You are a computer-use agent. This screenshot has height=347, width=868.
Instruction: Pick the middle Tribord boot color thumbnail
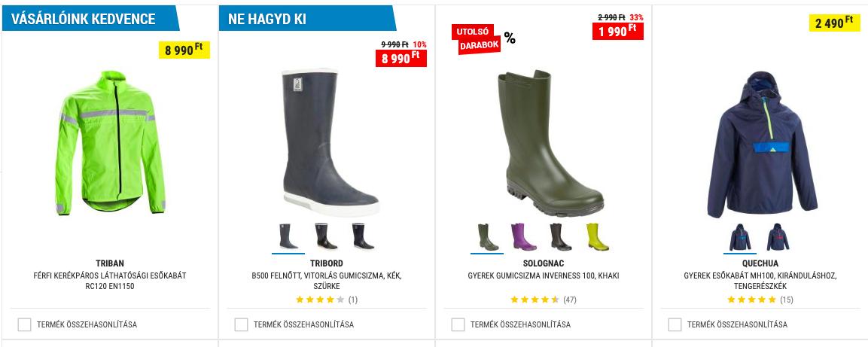point(325,237)
